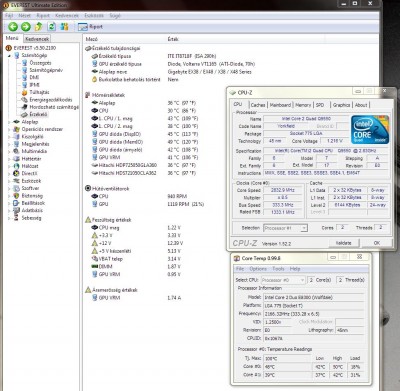Select the VBAT telep voltage row

136,259
